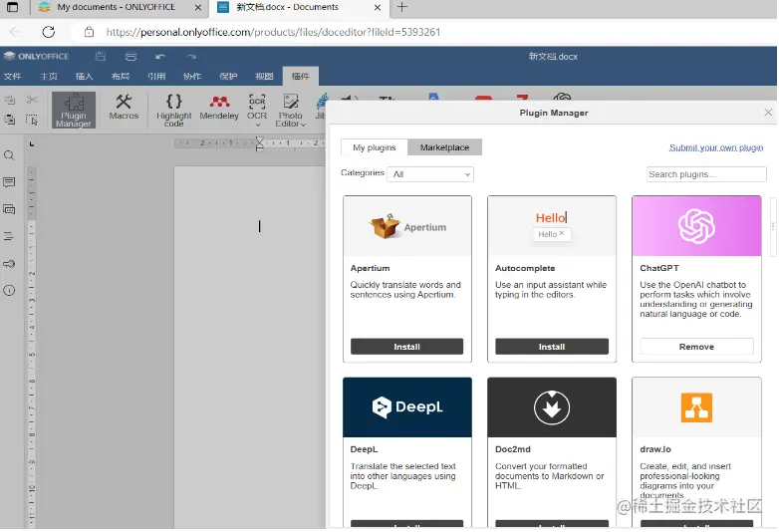Click the Select all icon

(32, 120)
